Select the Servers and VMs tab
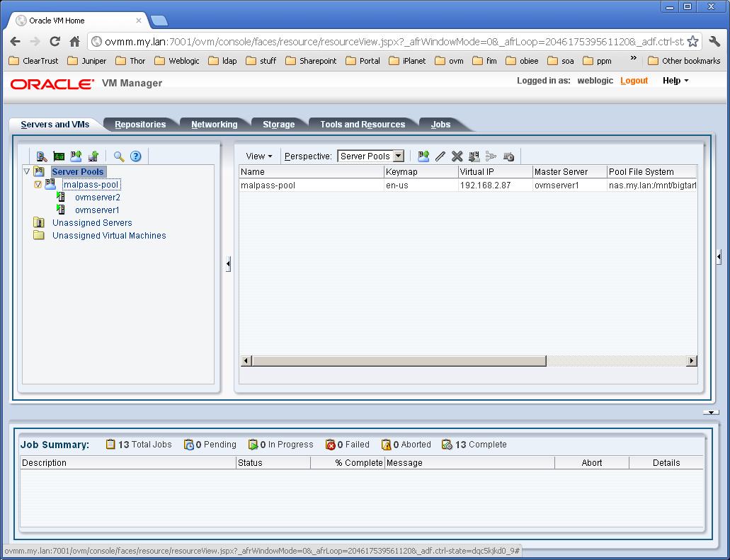The height and width of the screenshot is (560, 730). pyautogui.click(x=55, y=125)
